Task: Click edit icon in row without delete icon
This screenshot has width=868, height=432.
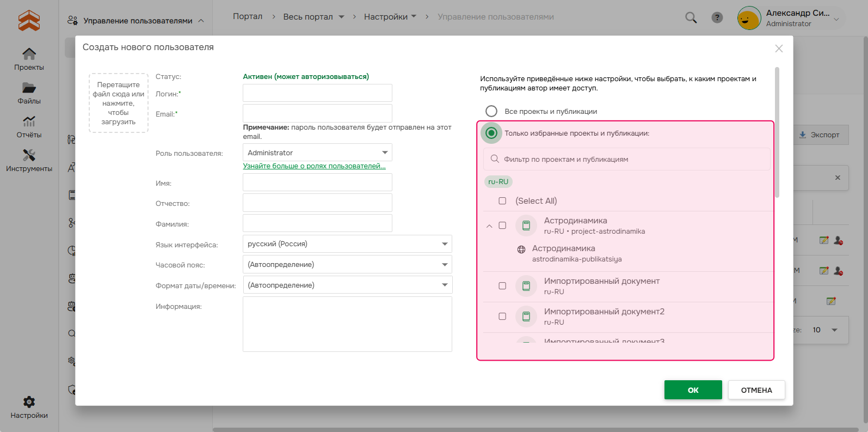Action: point(831,301)
